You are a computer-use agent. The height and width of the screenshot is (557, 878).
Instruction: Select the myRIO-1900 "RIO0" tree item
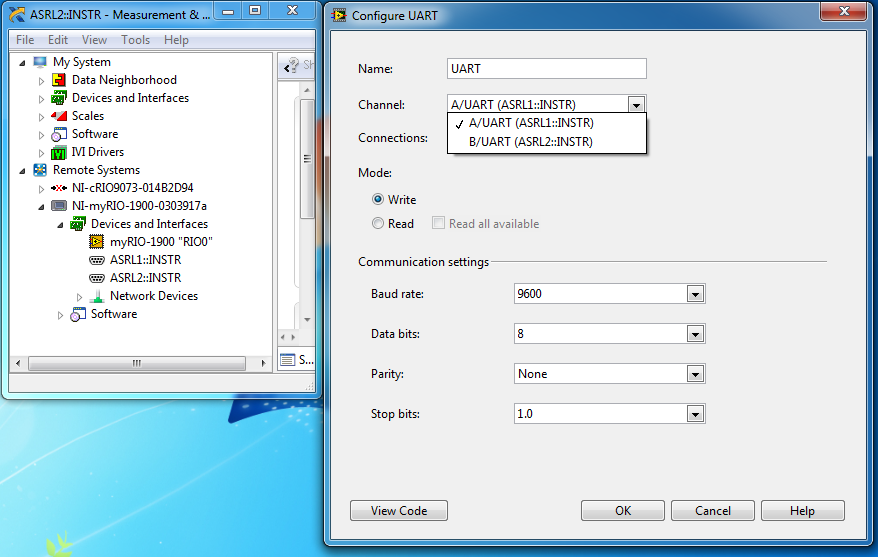[x=161, y=242]
